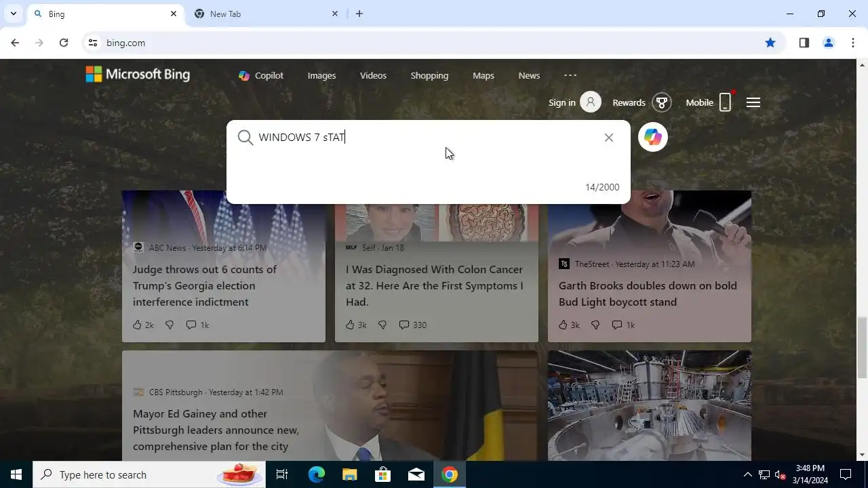Click the scrollbar down arrow

coord(863,455)
